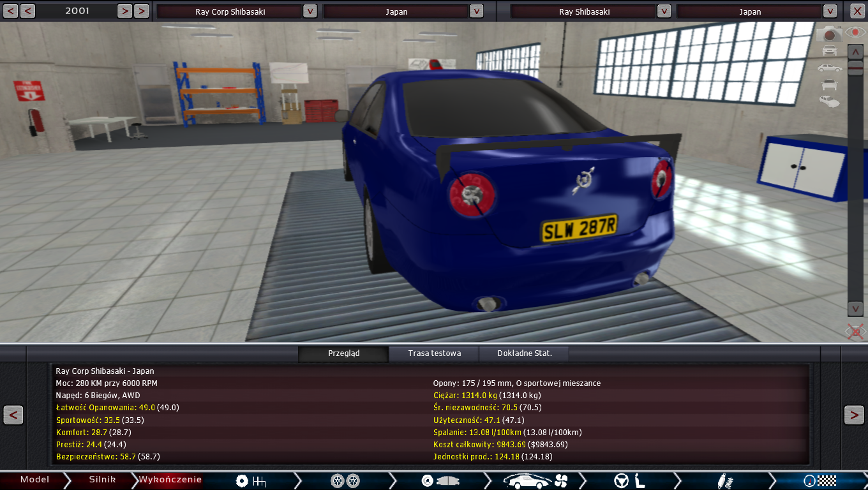Click the right-side scrollbar down arrow
The image size is (868, 490).
coord(855,309)
